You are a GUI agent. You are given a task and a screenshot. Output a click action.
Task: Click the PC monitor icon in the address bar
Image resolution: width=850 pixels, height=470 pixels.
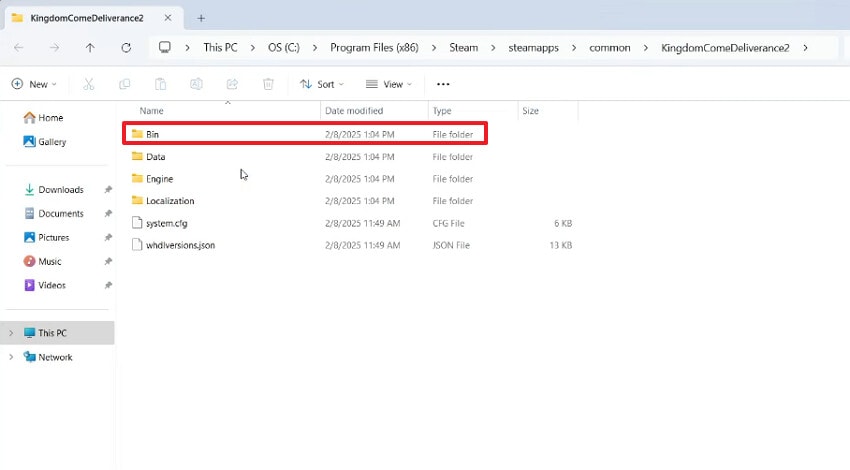(x=165, y=47)
